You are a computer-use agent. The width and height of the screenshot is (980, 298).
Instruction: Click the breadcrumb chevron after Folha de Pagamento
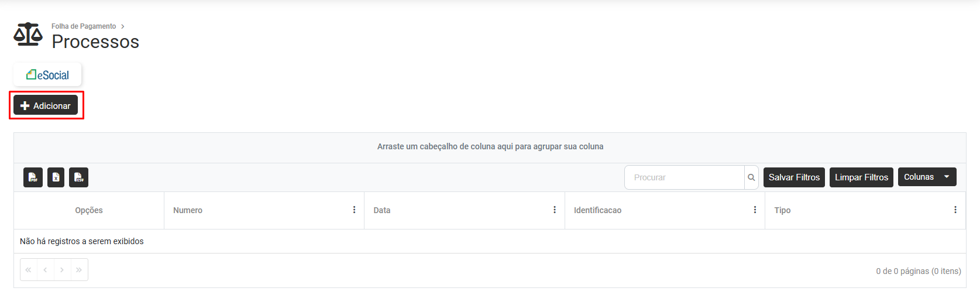[x=123, y=26]
